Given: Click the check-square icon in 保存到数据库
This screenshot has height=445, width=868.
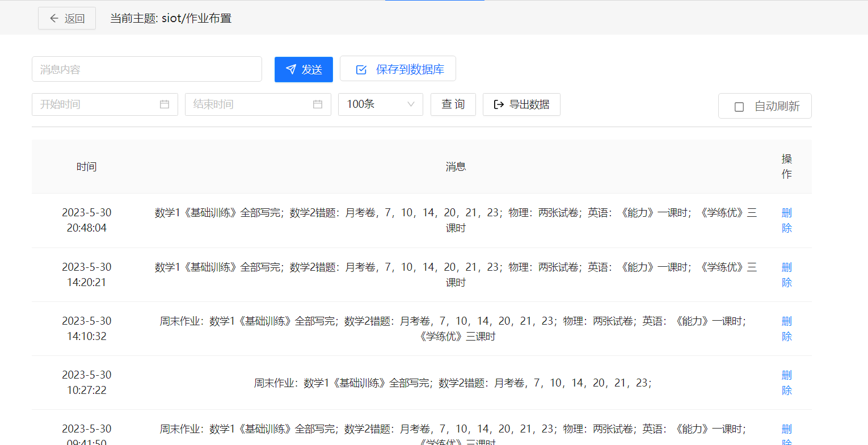Looking at the screenshot, I should [x=361, y=70].
